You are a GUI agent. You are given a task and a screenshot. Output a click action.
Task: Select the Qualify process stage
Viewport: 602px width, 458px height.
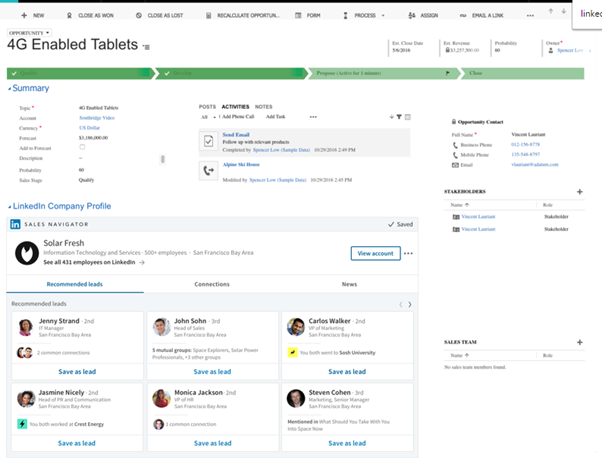click(x=81, y=73)
